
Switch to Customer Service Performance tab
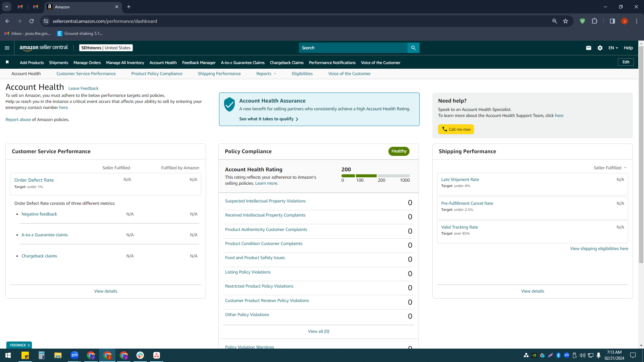(86, 74)
